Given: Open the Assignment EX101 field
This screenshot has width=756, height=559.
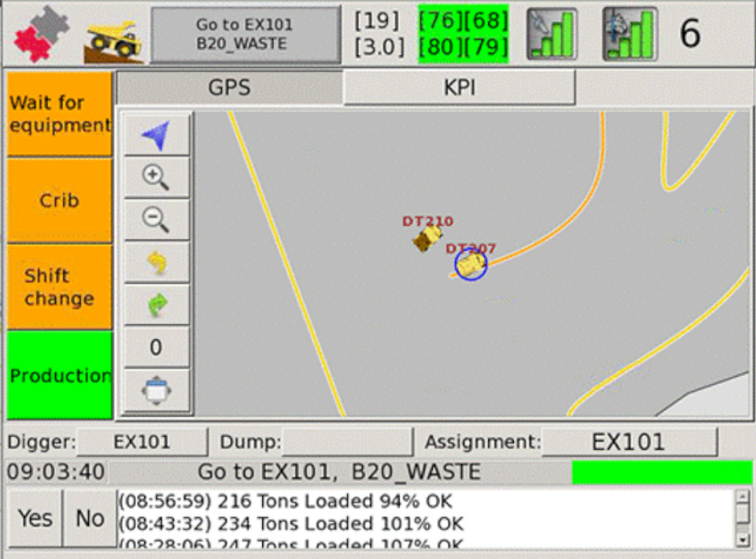Looking at the screenshot, I should coord(629,442).
